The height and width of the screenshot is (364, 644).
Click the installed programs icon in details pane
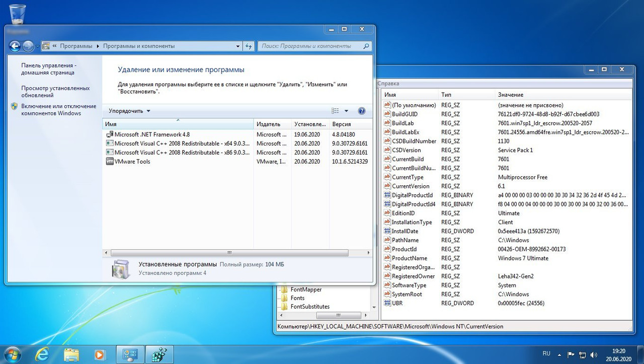121,269
